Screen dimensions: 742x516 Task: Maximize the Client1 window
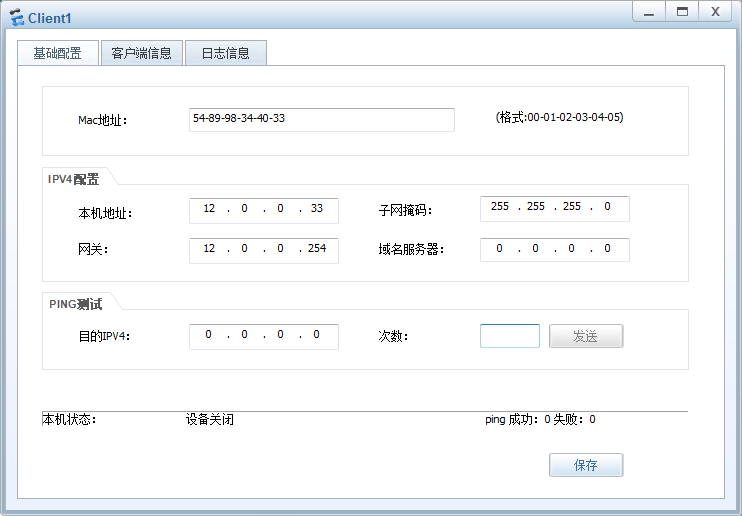(x=682, y=12)
